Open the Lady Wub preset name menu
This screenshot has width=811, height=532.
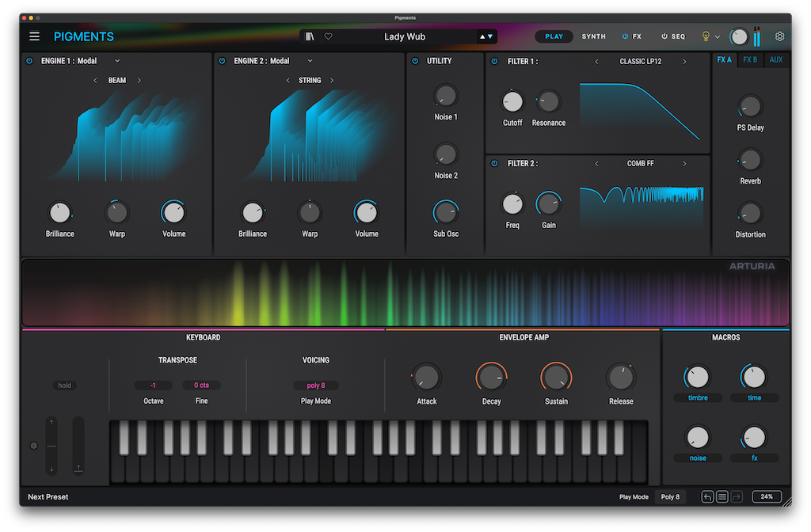[x=405, y=36]
